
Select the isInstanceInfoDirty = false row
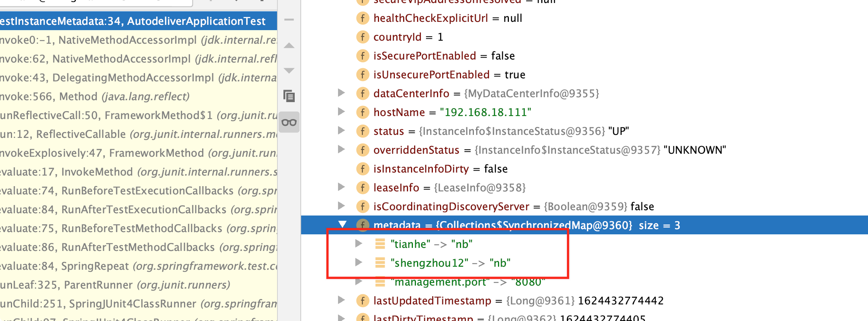[585, 169]
